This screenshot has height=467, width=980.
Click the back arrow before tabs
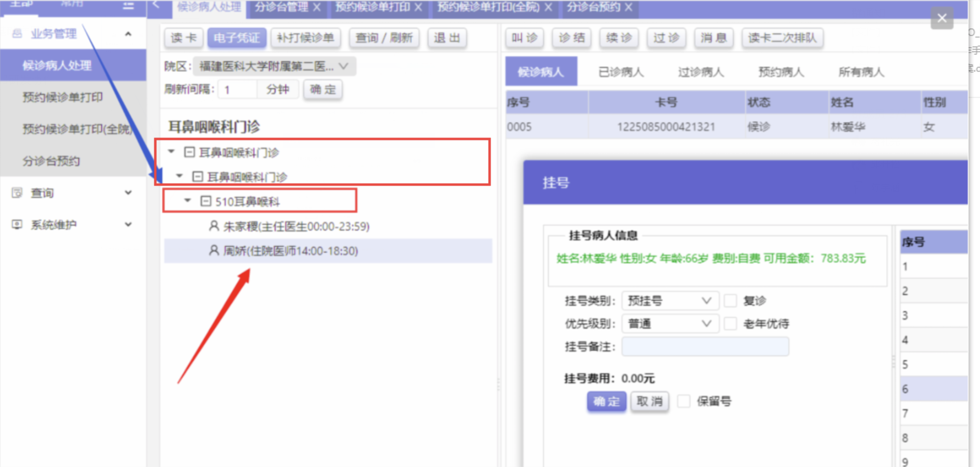point(156,5)
